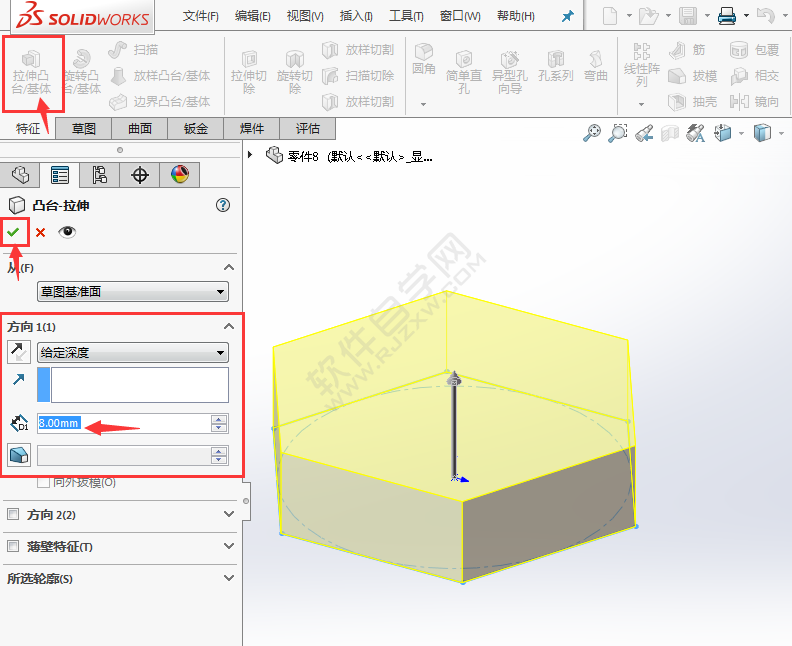Open the 编辑(E) menu

coord(253,16)
